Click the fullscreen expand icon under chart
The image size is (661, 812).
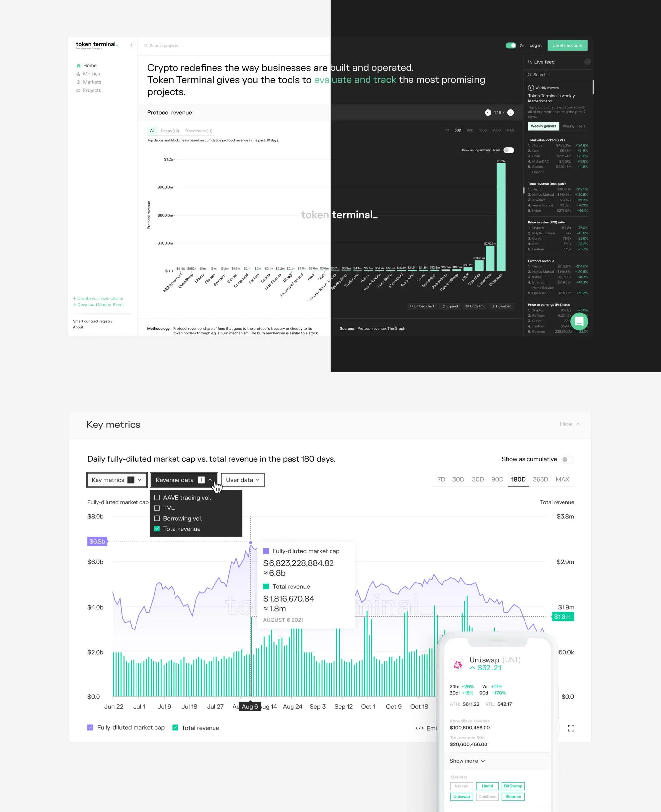point(571,728)
